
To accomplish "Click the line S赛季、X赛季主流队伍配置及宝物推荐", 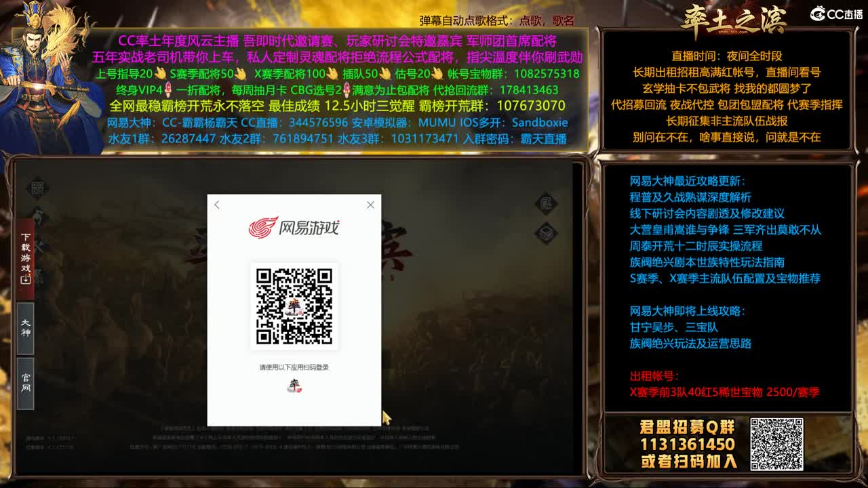I will click(x=725, y=279).
